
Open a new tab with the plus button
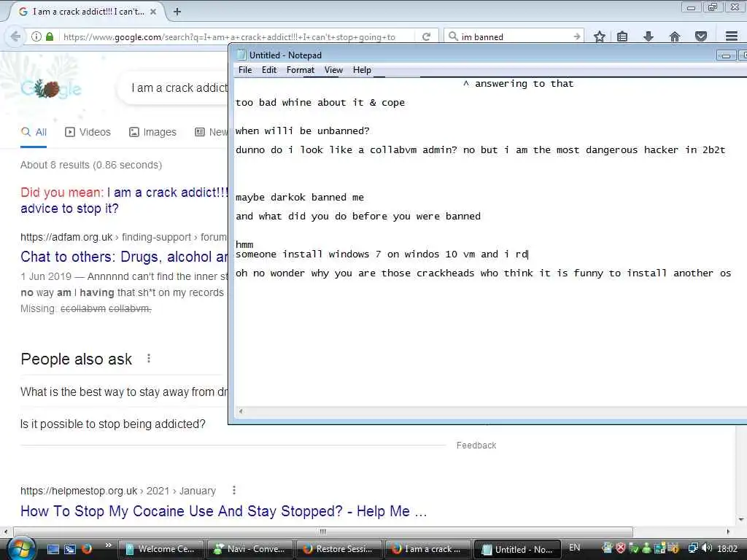pos(177,12)
